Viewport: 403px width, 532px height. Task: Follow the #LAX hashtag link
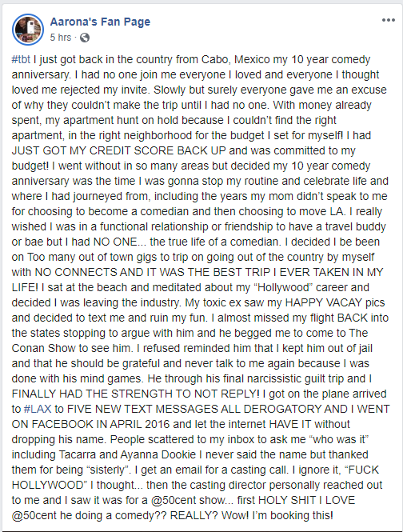[38, 409]
